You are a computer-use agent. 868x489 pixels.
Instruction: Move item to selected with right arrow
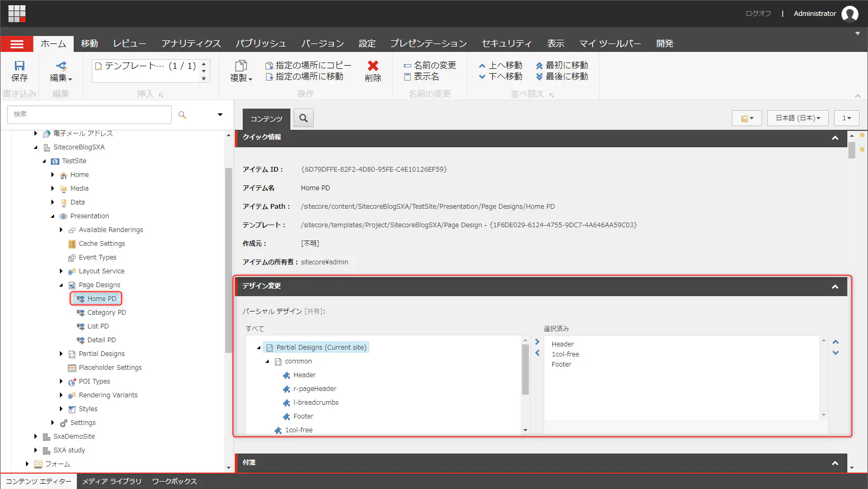[x=537, y=342]
